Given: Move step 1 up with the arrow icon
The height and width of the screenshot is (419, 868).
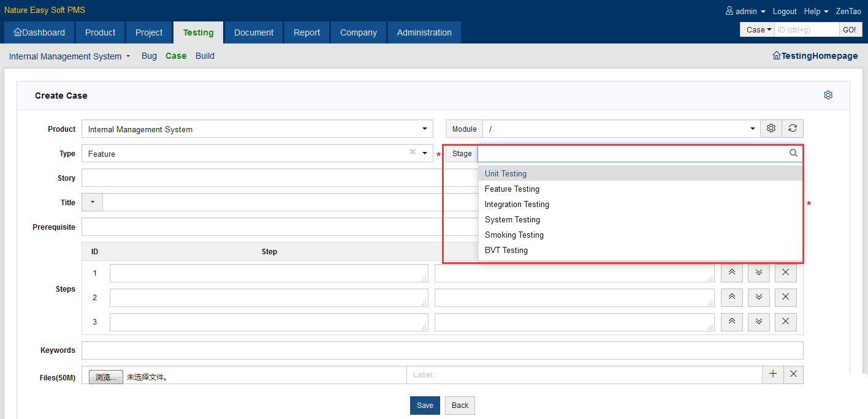Looking at the screenshot, I should point(731,273).
